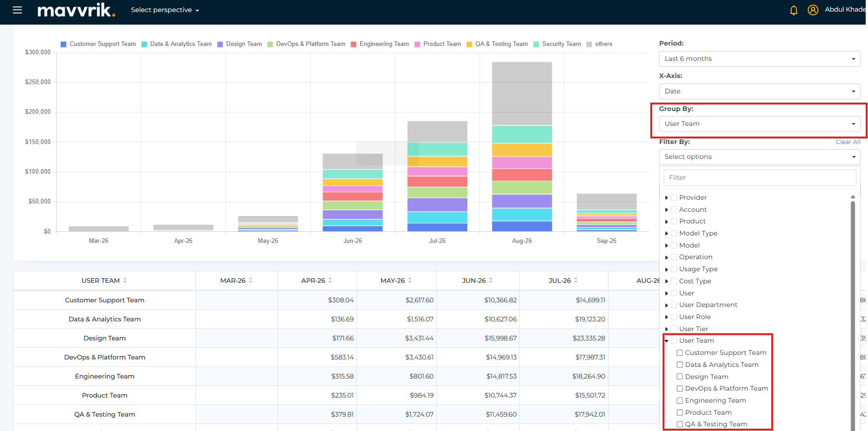Open the notifications bell
Image resolution: width=868 pixels, height=431 pixels.
794,10
